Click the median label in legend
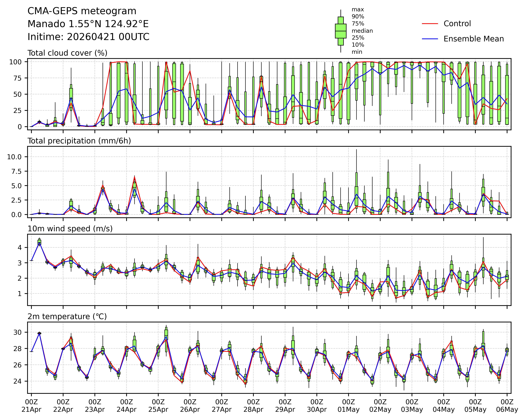This screenshot has width=525, height=420. tap(362, 31)
